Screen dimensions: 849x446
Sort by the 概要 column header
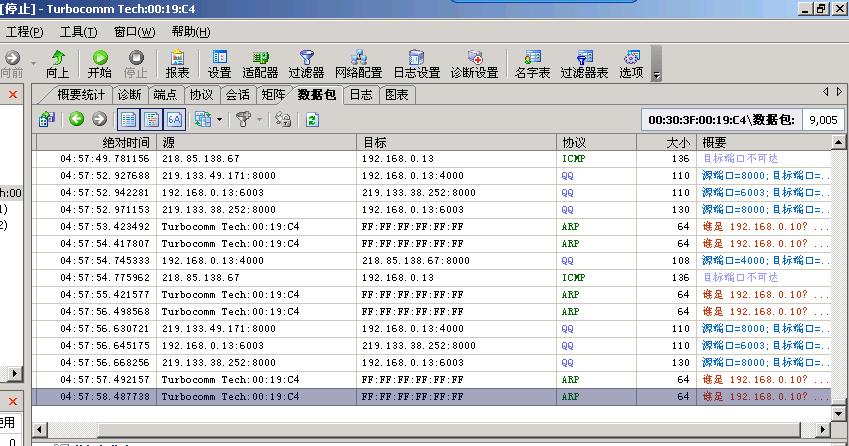point(763,142)
